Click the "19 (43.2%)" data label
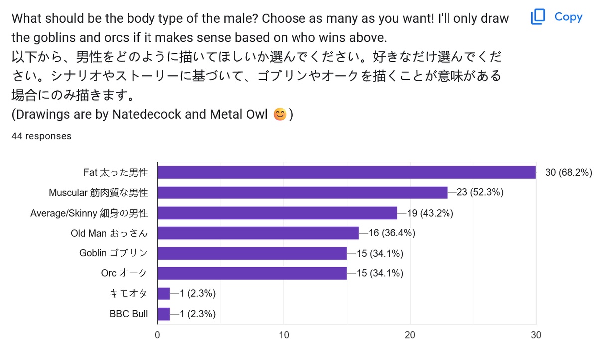598x364 pixels. [430, 213]
